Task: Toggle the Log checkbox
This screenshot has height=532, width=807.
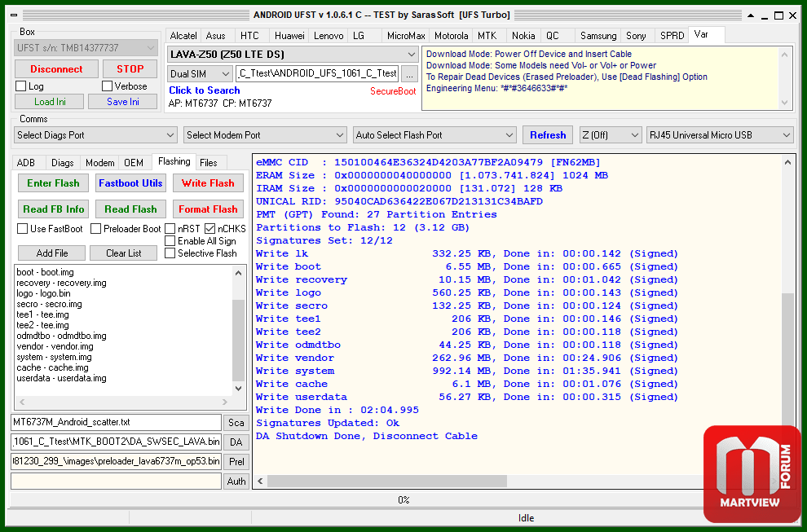Action: (20, 86)
